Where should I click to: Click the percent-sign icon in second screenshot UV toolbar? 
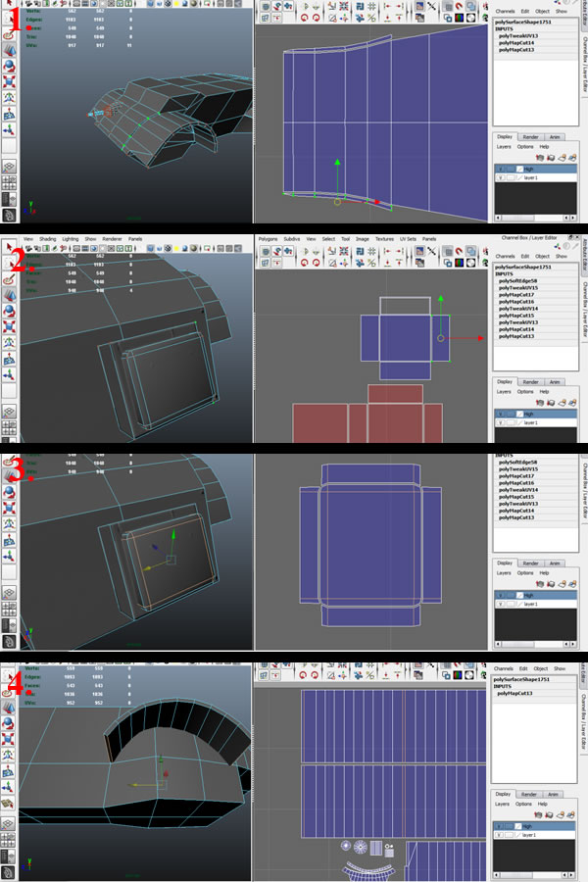tap(371, 262)
